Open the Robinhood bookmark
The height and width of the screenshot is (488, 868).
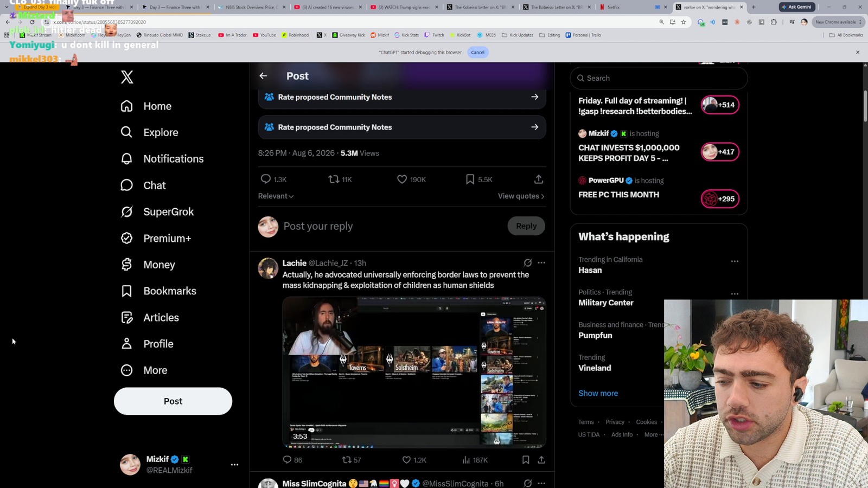(295, 35)
